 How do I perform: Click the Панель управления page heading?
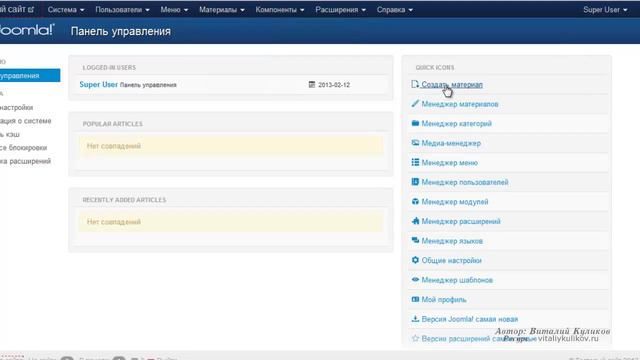120,31
